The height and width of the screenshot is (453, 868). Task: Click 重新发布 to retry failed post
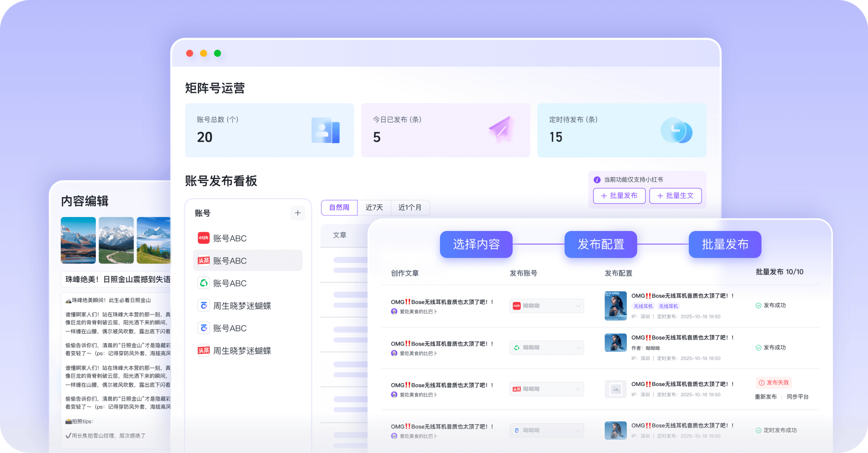pos(765,397)
